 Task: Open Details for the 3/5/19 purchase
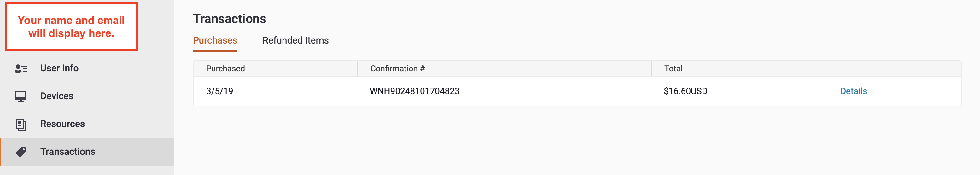click(853, 91)
